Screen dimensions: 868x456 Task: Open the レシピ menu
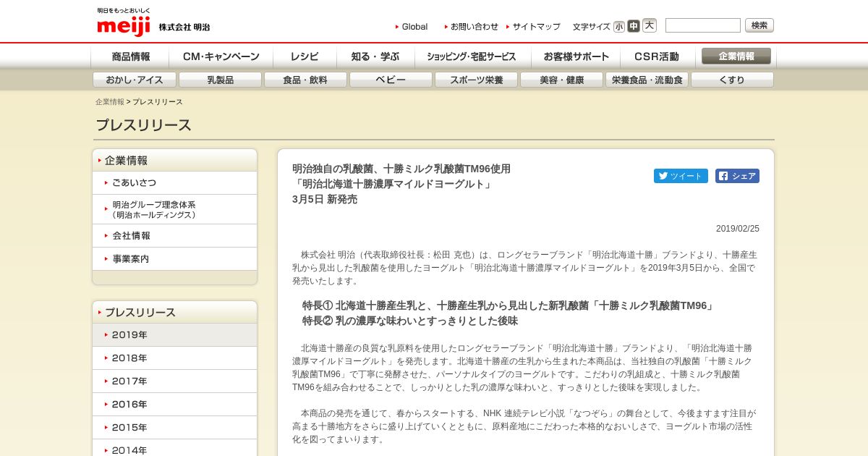(305, 56)
